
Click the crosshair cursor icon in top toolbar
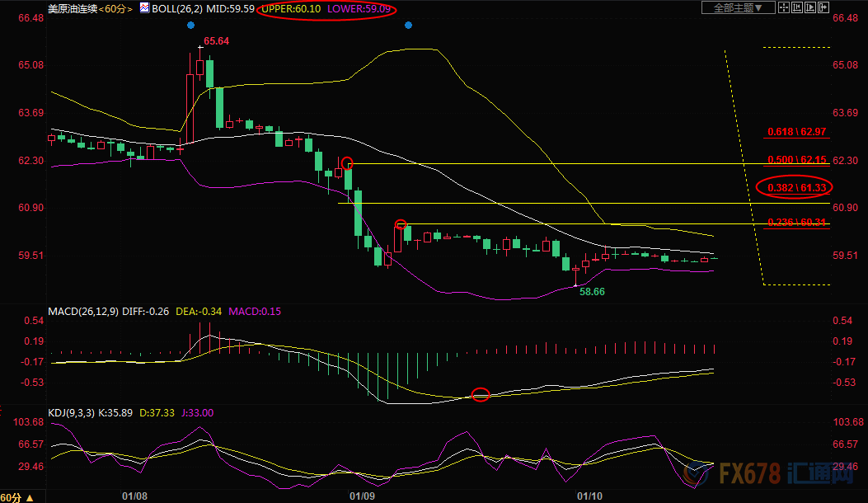point(784,8)
